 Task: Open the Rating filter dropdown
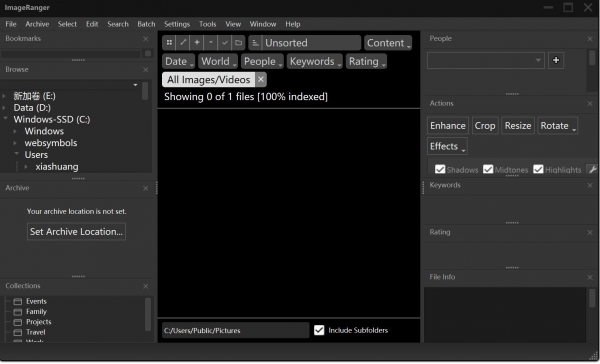(x=366, y=61)
